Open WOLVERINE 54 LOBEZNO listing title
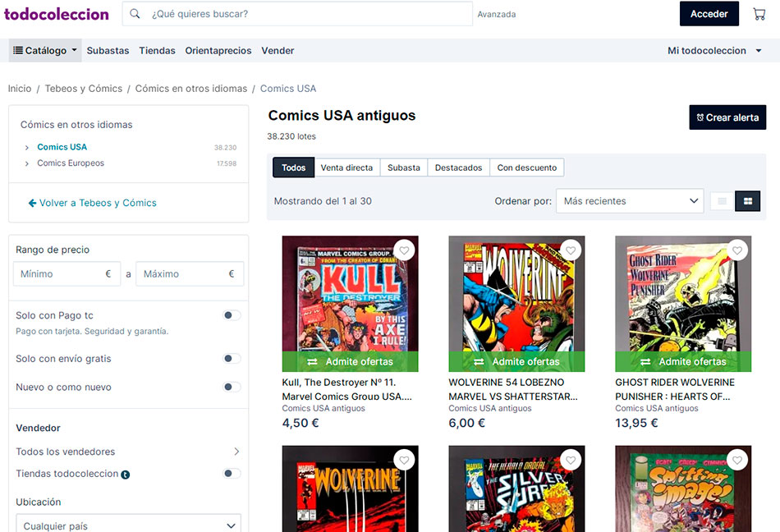The width and height of the screenshot is (780, 532). (513, 389)
